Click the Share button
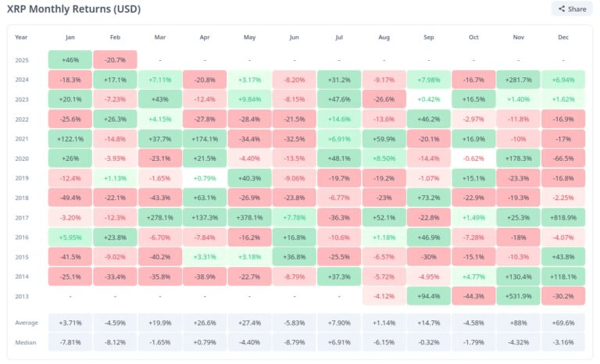600x364 pixels. [570, 9]
